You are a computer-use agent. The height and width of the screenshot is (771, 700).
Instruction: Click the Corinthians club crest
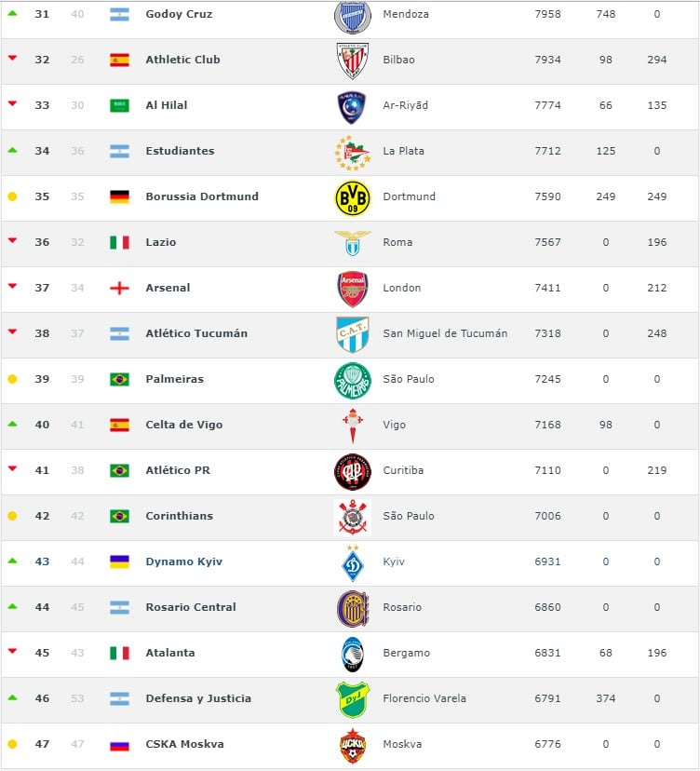(352, 517)
